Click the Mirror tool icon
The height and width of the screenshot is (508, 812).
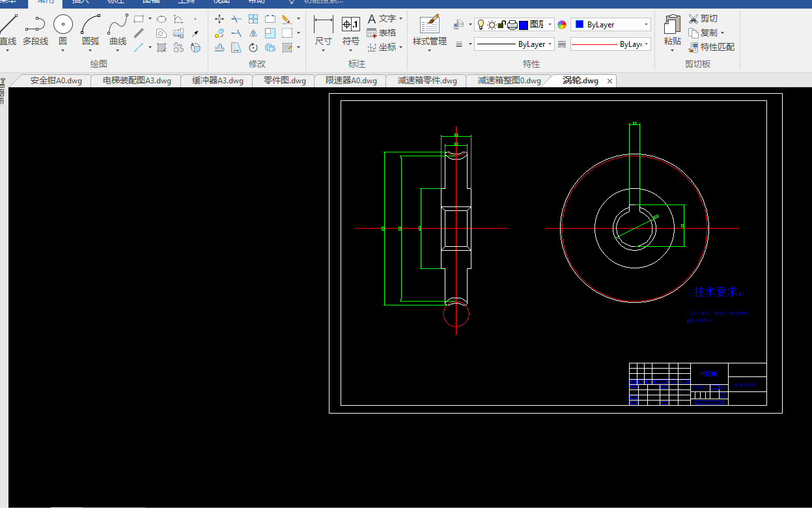point(253,33)
